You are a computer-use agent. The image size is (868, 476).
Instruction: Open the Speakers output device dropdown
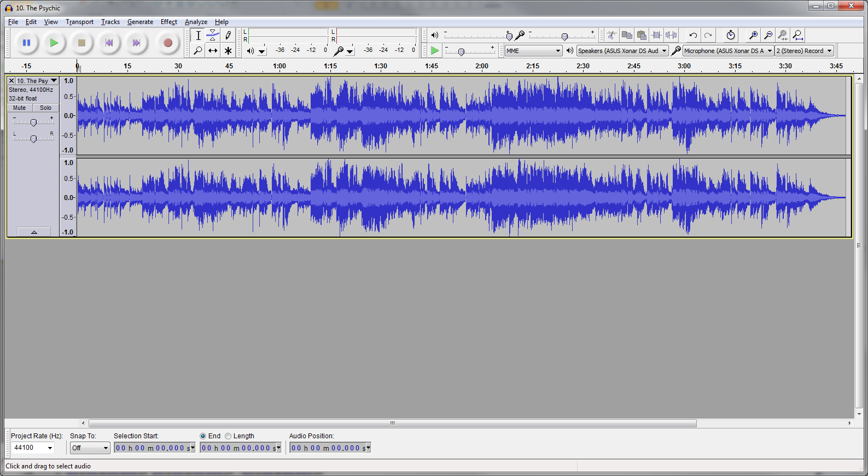point(622,51)
